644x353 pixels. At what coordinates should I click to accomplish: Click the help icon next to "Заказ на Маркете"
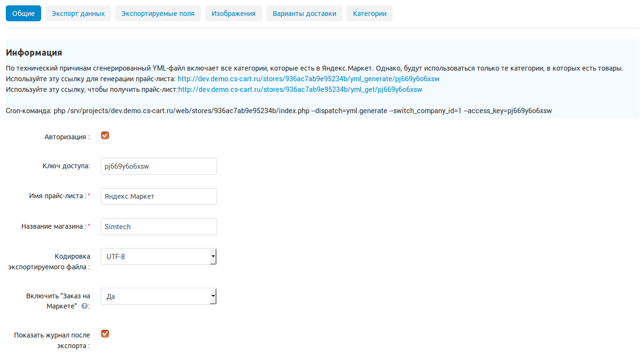pos(85,306)
